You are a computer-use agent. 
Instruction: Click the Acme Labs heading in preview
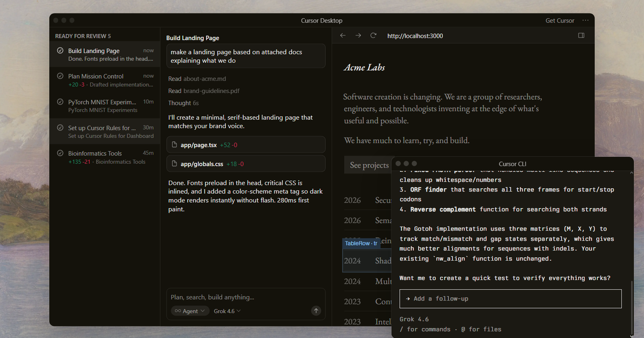click(x=364, y=68)
